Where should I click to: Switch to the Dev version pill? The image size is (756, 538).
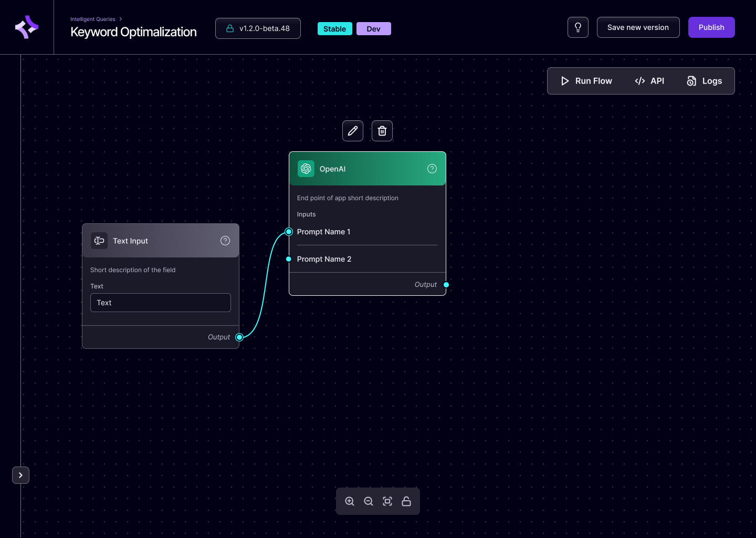click(x=373, y=28)
